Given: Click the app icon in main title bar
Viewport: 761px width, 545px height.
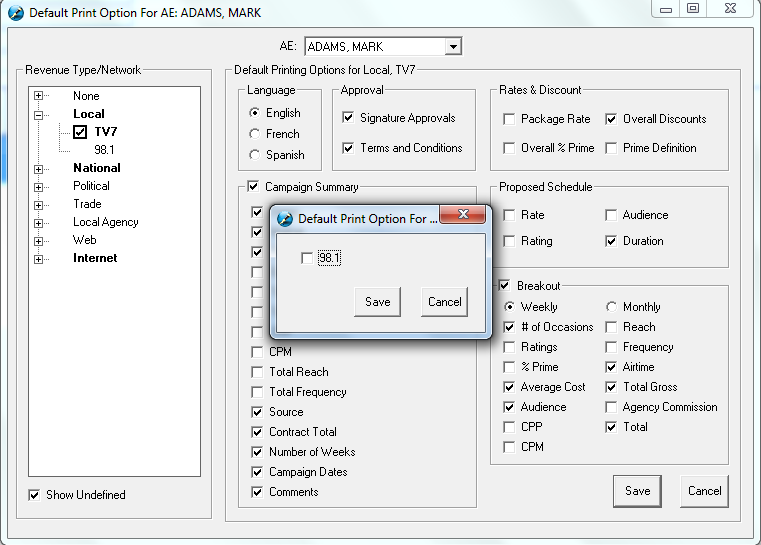Looking at the screenshot, I should (x=15, y=13).
